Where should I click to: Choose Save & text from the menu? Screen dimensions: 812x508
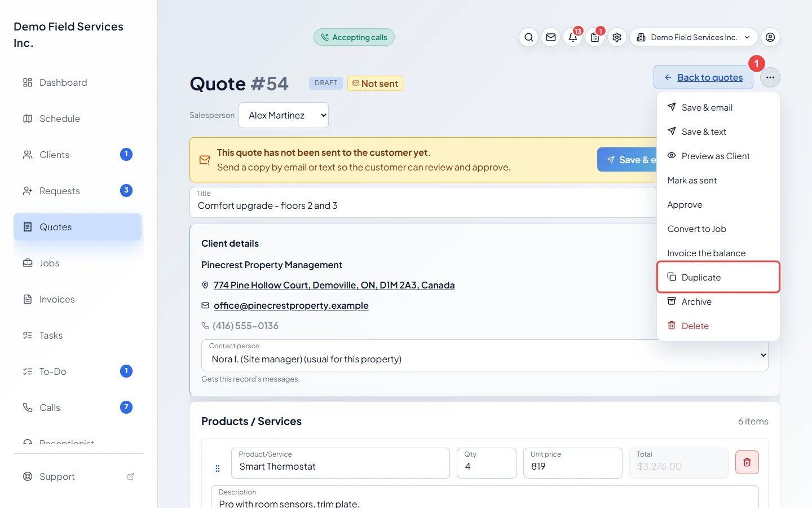(718, 132)
